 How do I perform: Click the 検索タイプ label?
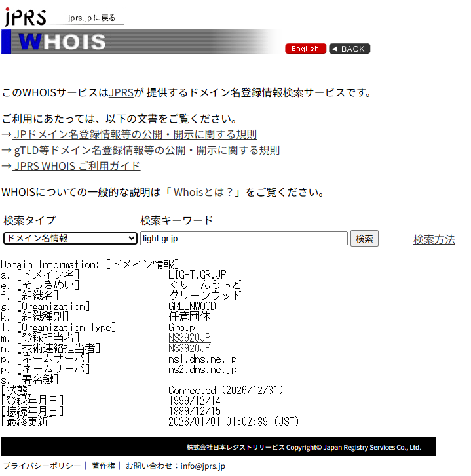29,220
